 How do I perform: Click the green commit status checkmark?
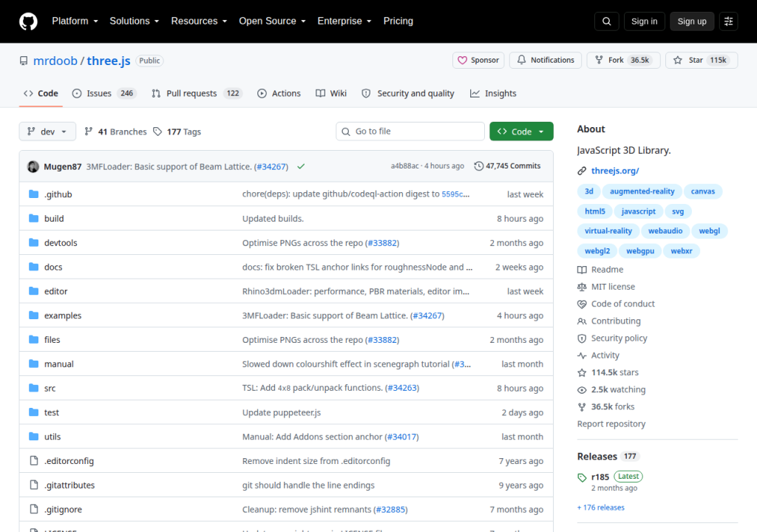pos(301,166)
